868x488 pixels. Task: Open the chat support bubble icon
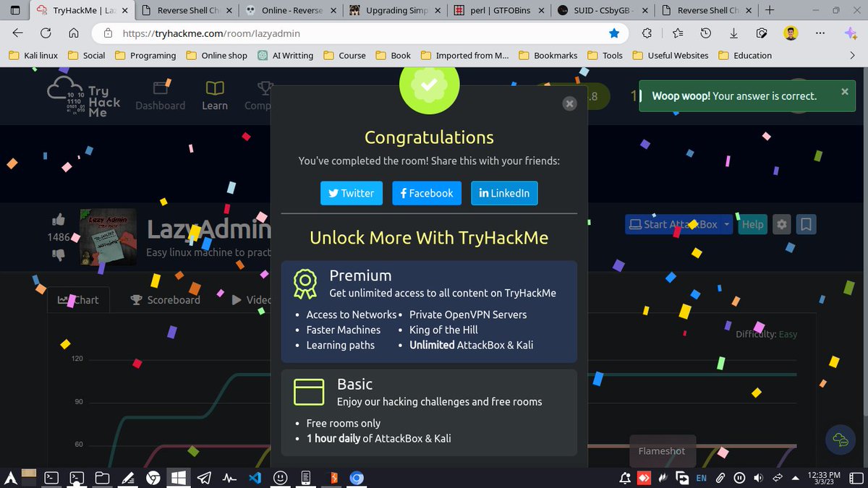[840, 439]
